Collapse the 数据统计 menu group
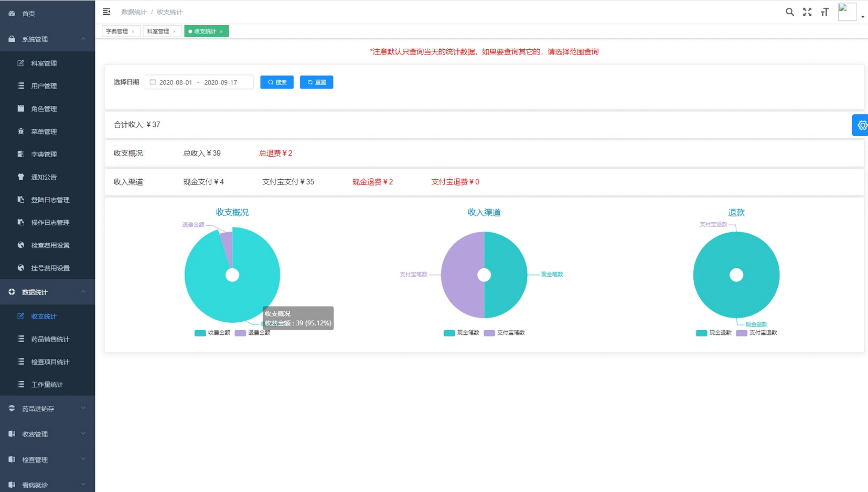 48,292
